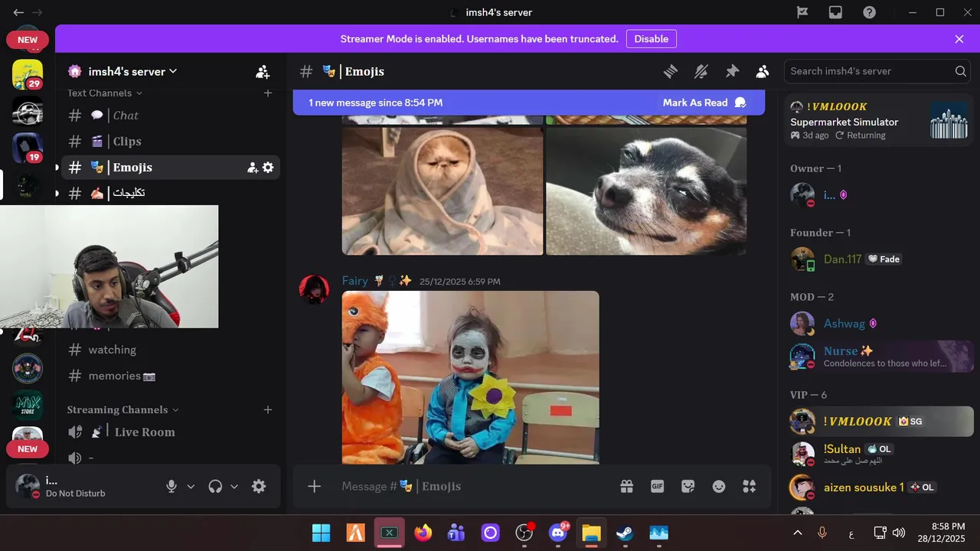This screenshot has width=980, height=551.
Task: Dismiss the Streamer Mode banner
Action: (x=959, y=39)
